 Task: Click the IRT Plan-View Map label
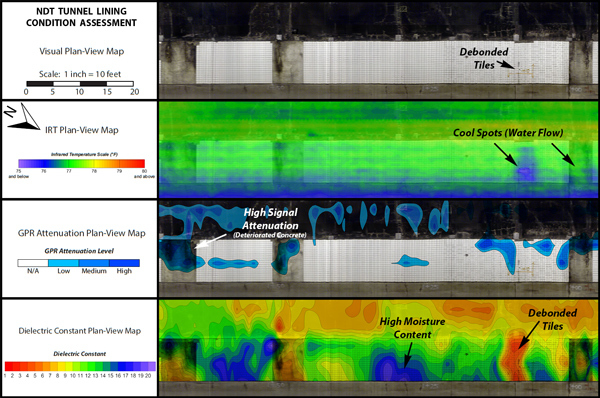82,130
